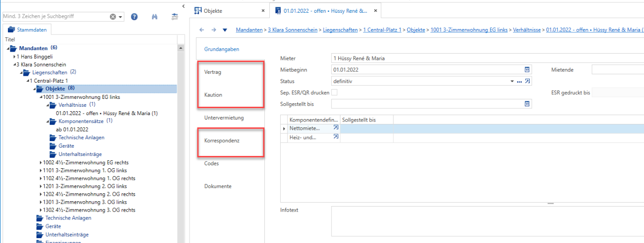Open the Untervermietung section

224,118
